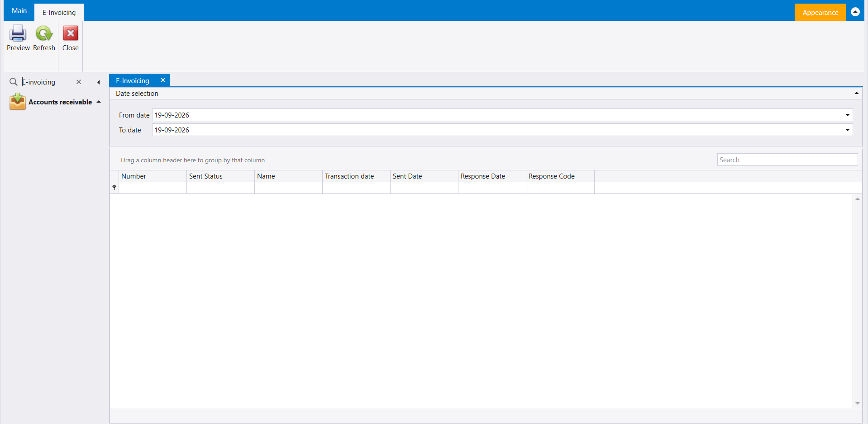Click the Preview printer icon
This screenshot has height=424, width=868.
(18, 33)
